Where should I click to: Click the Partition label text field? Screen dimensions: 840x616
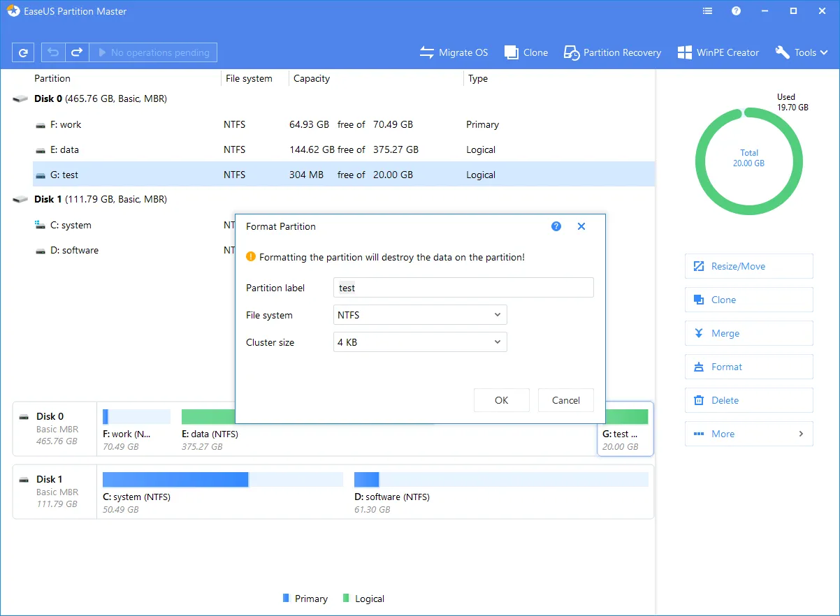pyautogui.click(x=463, y=288)
